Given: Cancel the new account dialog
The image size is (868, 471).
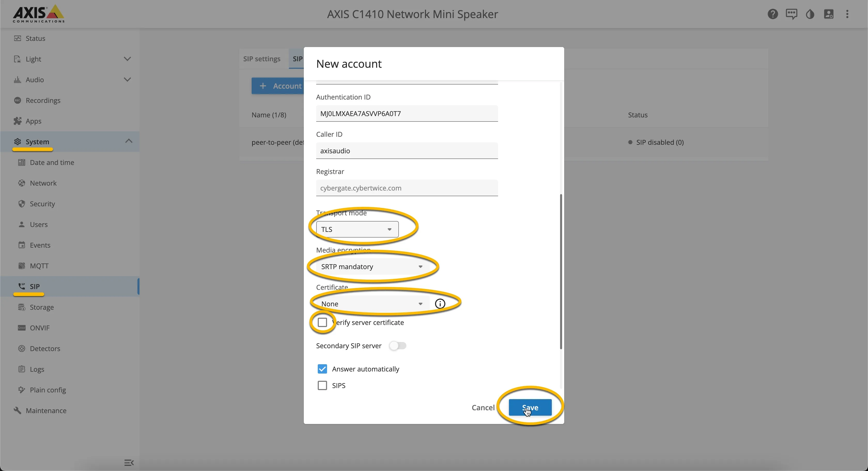Looking at the screenshot, I should (483, 407).
